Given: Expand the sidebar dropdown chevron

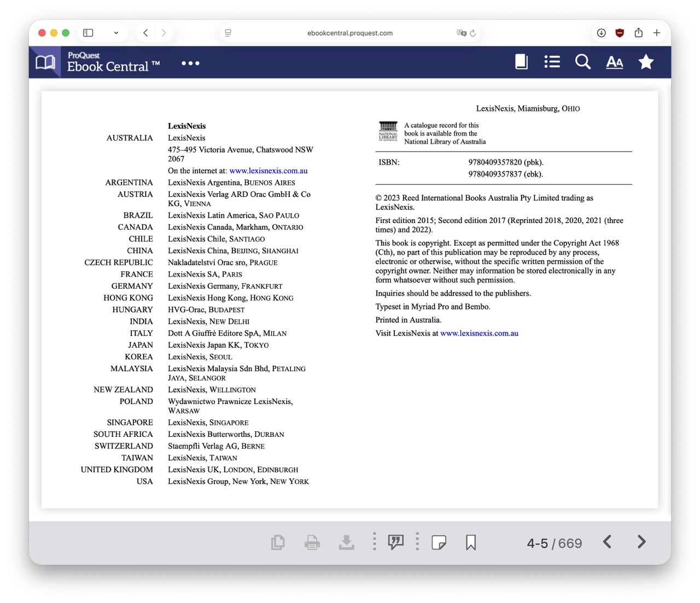Looking at the screenshot, I should pos(116,33).
